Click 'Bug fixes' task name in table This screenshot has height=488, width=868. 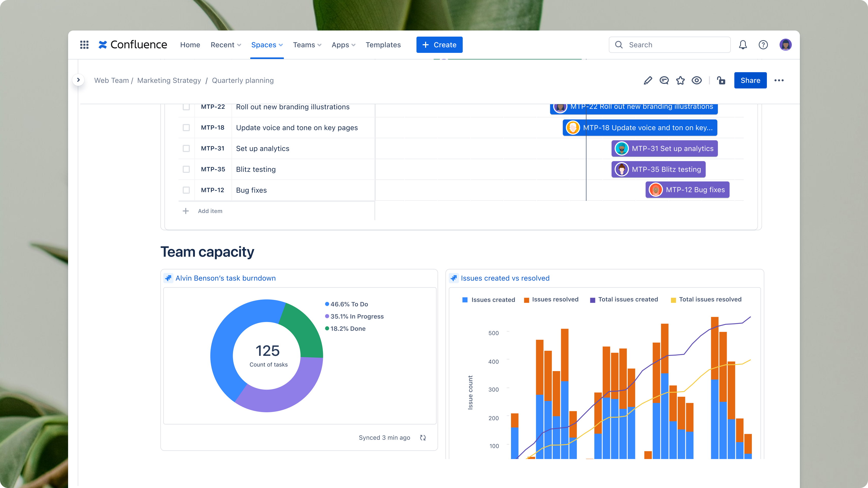251,190
